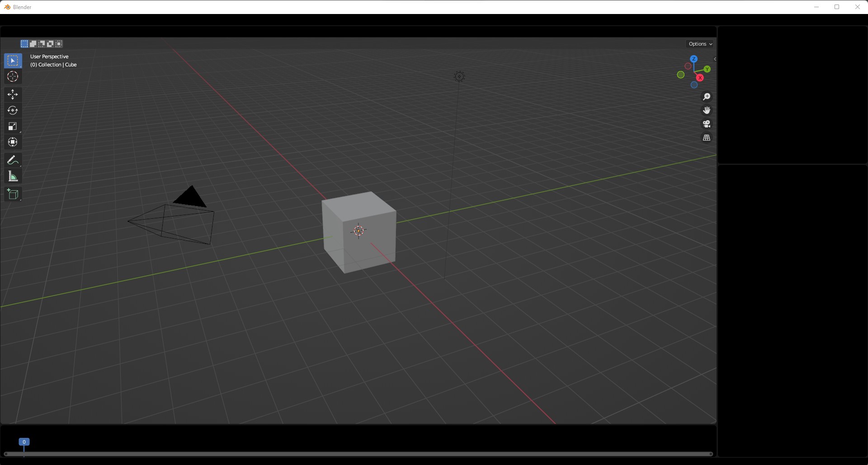Click the timeline horizontal scrollbar
This screenshot has height=465, width=868.
coord(358,454)
